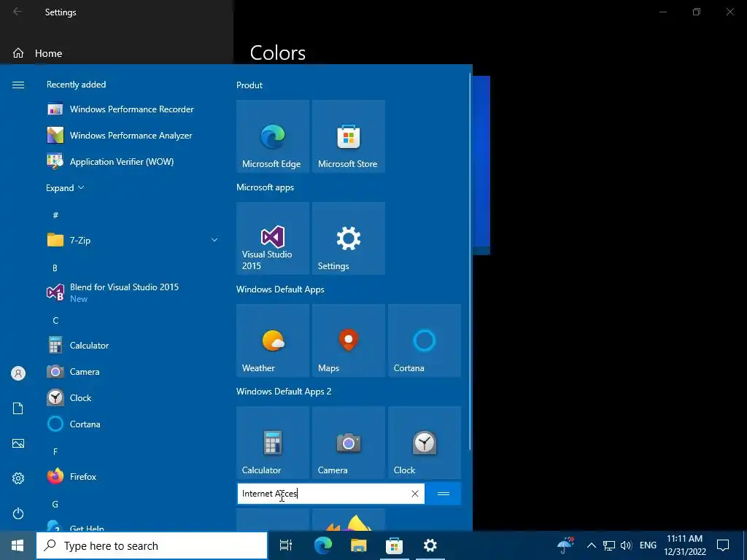Screen dimensions: 747x560
Task: Open Clock in the app list
Action: coord(132,397)
